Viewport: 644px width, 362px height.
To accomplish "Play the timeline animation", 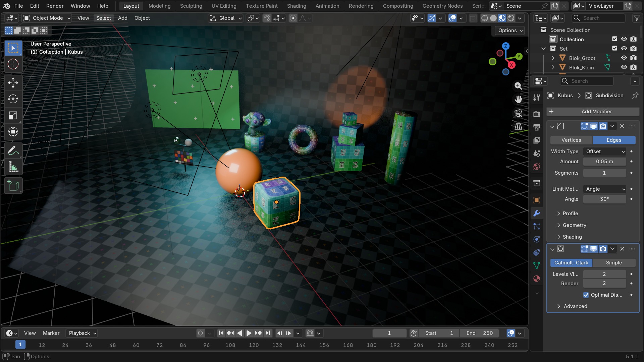I will pyautogui.click(x=249, y=333).
